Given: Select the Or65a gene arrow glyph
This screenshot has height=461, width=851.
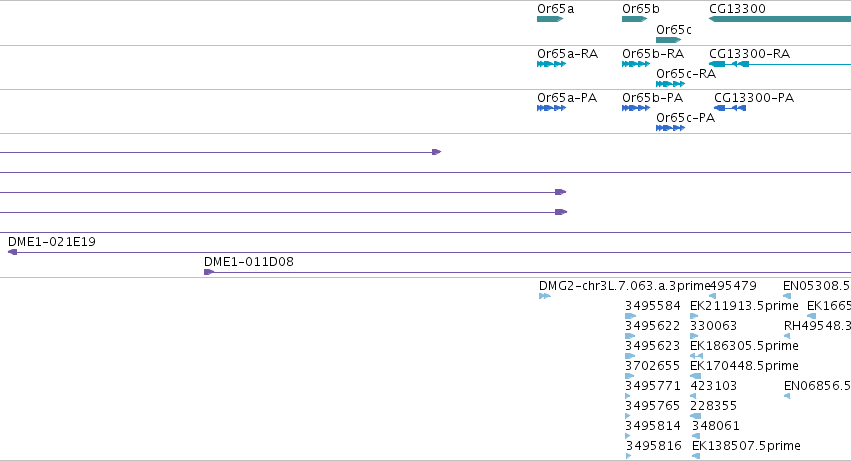Looking at the screenshot, I should [550, 19].
